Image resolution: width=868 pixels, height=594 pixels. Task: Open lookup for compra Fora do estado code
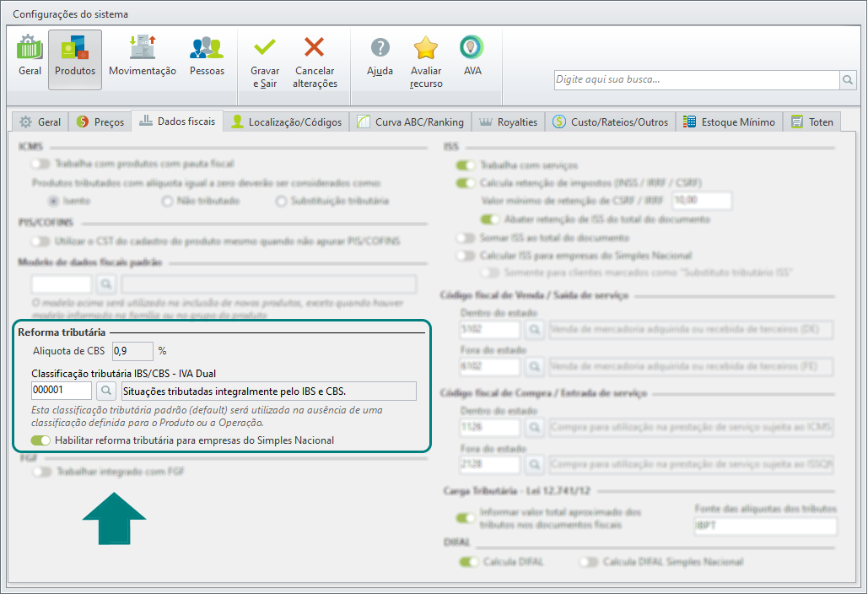point(534,464)
